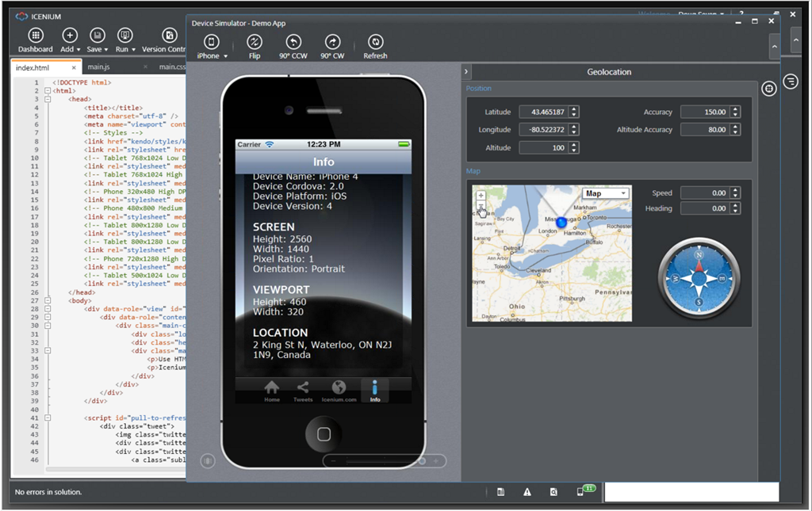This screenshot has height=511, width=812.
Task: Click the Altitude Accuracy stepper arrows
Action: [x=735, y=129]
